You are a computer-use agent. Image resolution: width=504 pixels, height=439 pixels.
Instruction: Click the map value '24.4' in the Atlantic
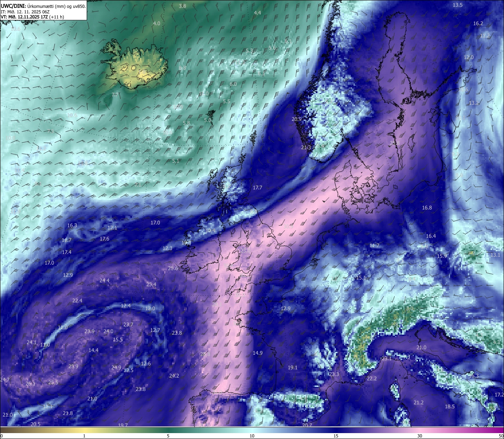pos(104,281)
